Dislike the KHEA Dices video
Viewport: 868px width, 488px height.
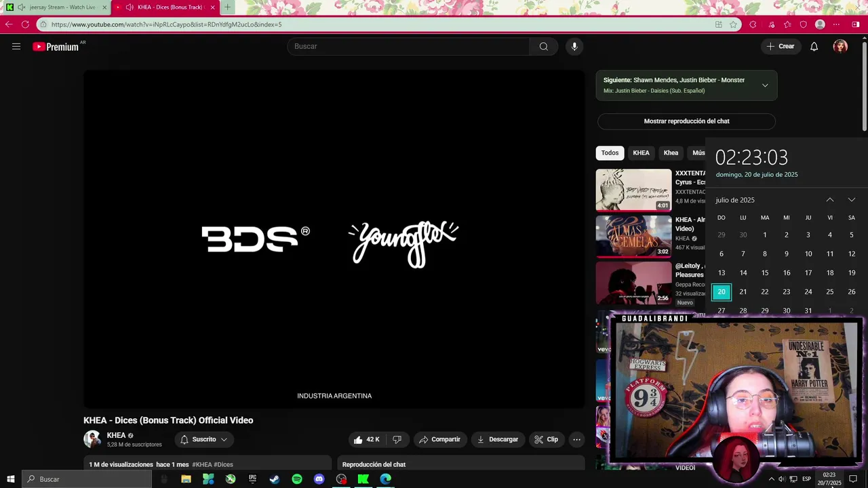click(397, 440)
